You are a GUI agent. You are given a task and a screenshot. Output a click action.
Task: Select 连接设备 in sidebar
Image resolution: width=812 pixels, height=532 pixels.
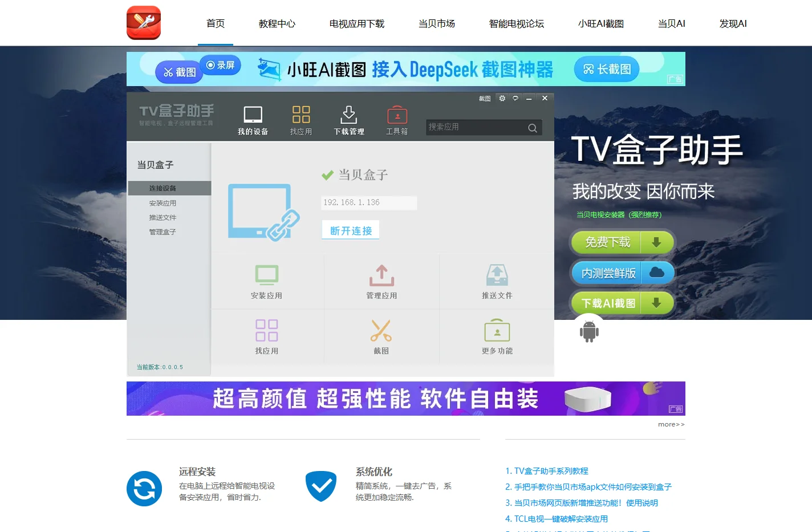coord(170,188)
